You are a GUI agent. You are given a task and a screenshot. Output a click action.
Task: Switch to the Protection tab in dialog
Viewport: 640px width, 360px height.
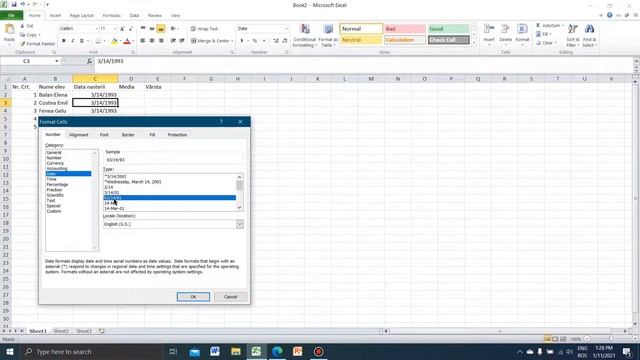point(177,135)
